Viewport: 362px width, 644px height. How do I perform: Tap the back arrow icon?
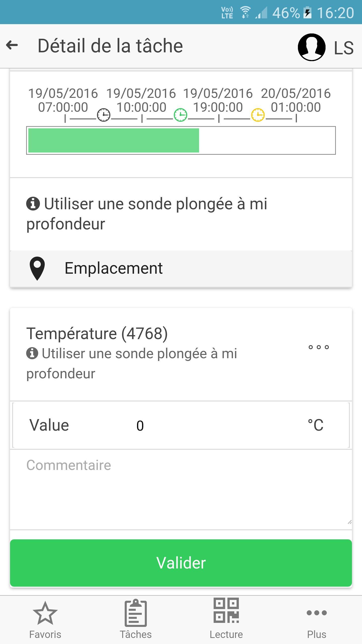12,46
